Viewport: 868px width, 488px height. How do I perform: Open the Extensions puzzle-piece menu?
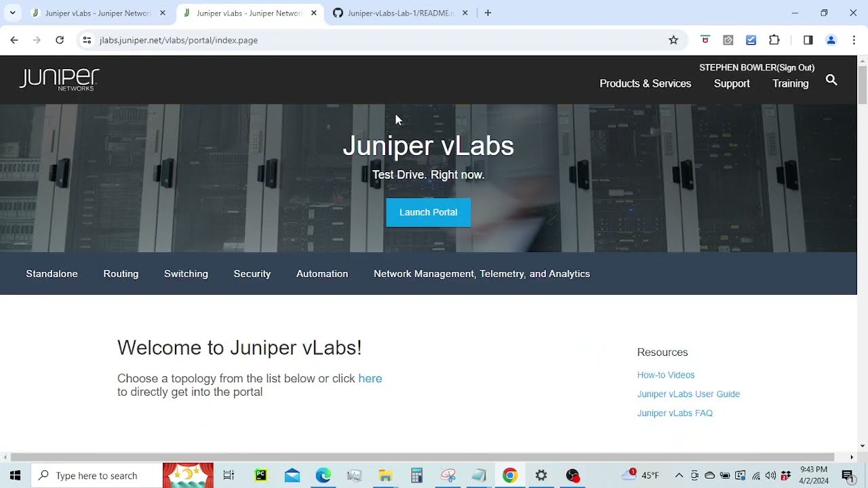(774, 40)
